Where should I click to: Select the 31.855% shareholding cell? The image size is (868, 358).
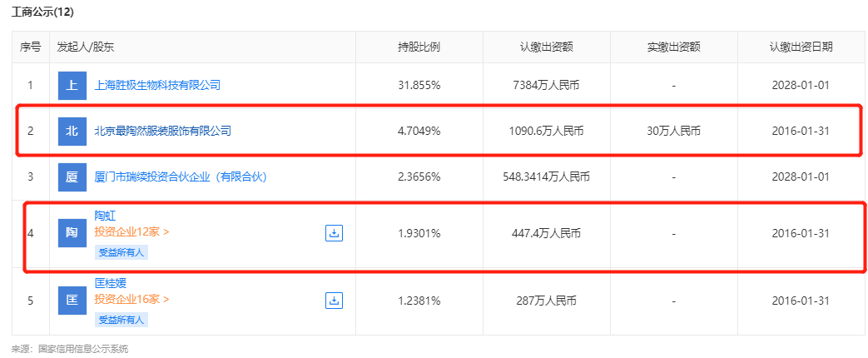(x=419, y=86)
